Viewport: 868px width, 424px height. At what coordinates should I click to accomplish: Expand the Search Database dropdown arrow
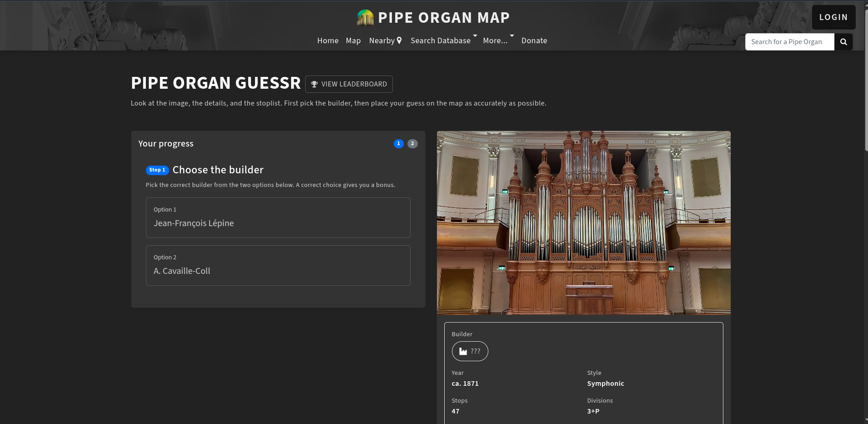tap(475, 35)
